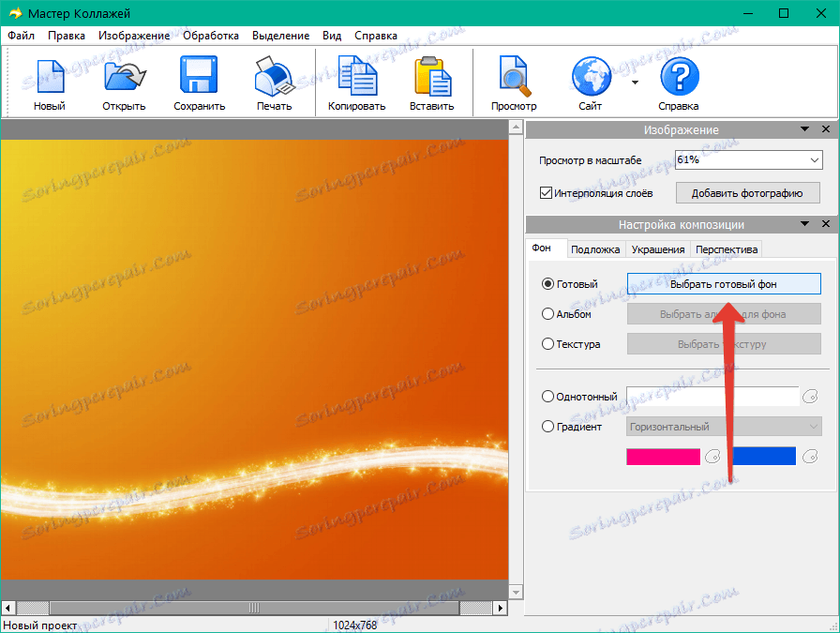Open the Справка menu in menu bar
The image size is (840, 633).
pyautogui.click(x=376, y=36)
